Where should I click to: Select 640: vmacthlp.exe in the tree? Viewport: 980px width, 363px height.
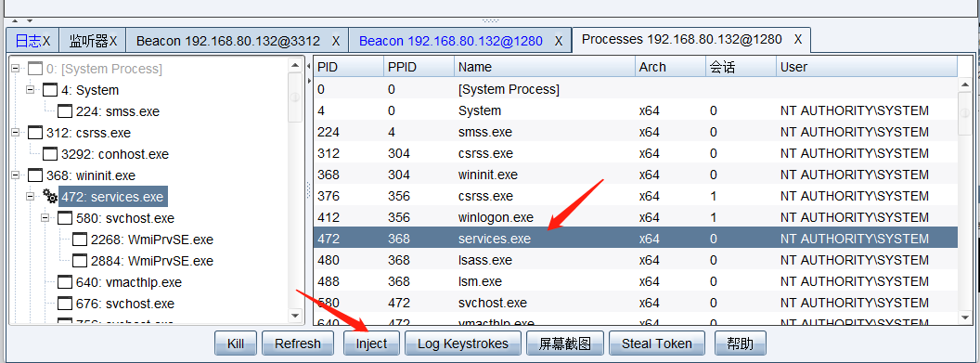128,282
